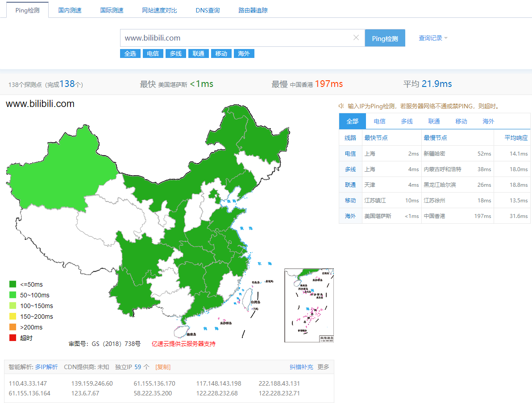This screenshot has width=532, height=403.
Task: Open the 路由器追踪 tab
Action: 253,10
